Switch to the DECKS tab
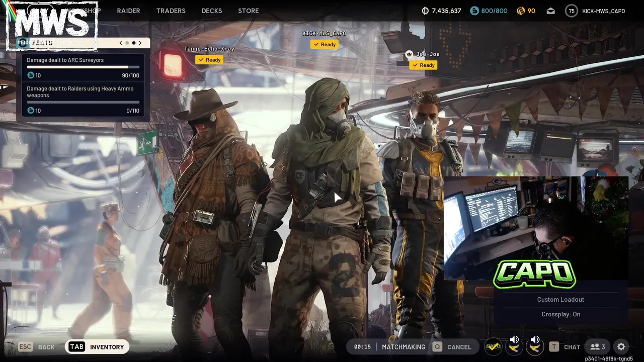 211,11
